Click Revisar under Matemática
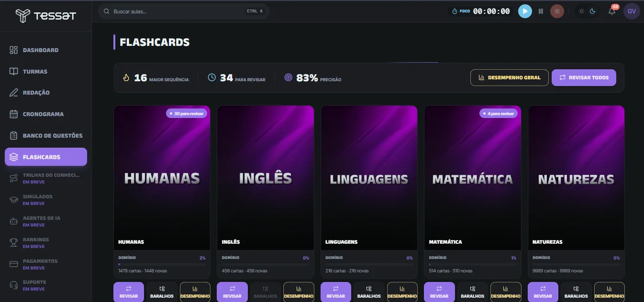 click(439, 292)
